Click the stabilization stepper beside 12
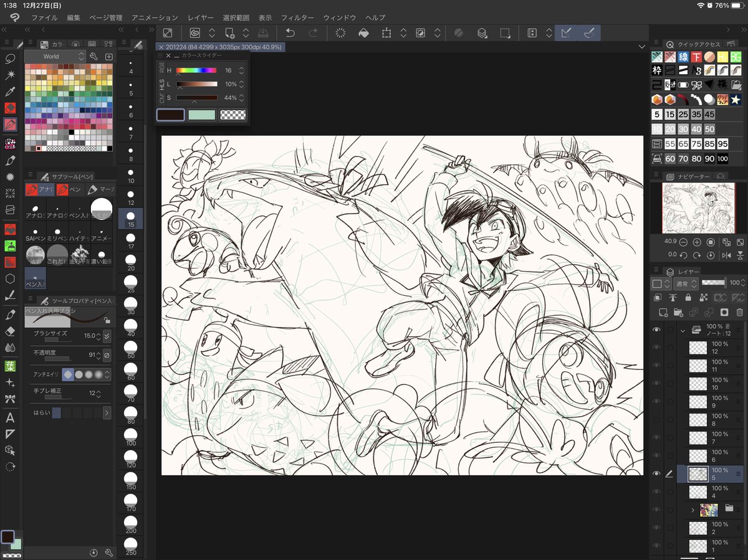Image resolution: width=748 pixels, height=560 pixels. pos(100,393)
